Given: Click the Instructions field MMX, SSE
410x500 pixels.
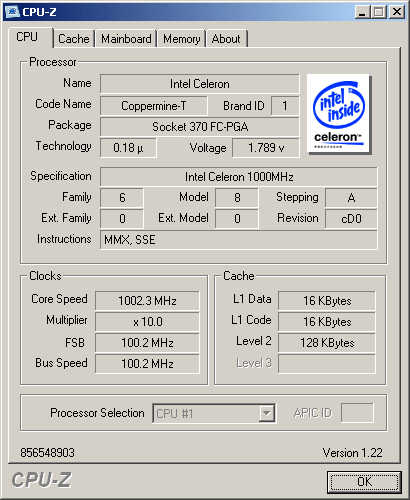Looking at the screenshot, I should pos(239,240).
